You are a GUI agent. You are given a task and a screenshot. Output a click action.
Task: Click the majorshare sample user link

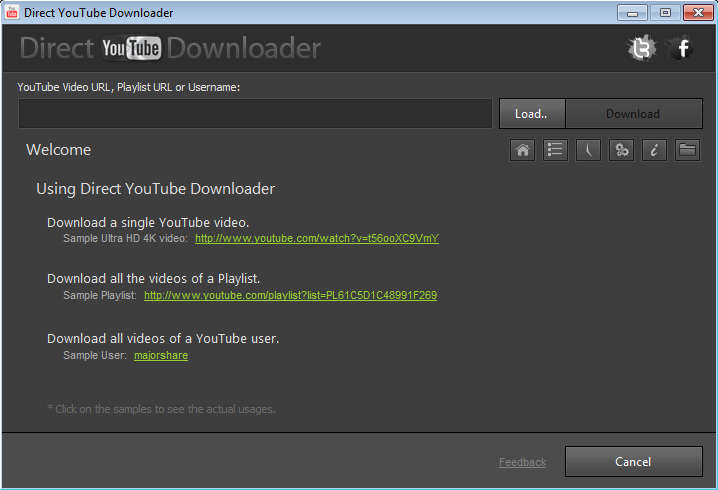coord(161,355)
